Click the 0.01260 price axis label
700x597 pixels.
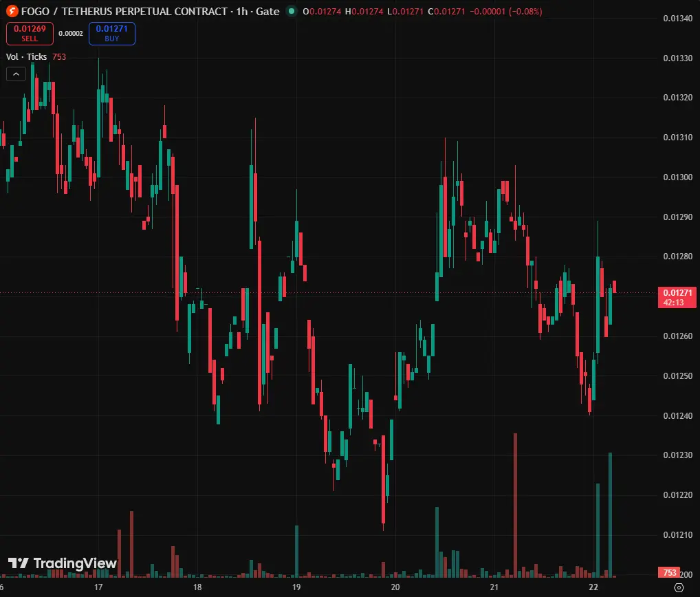point(678,336)
